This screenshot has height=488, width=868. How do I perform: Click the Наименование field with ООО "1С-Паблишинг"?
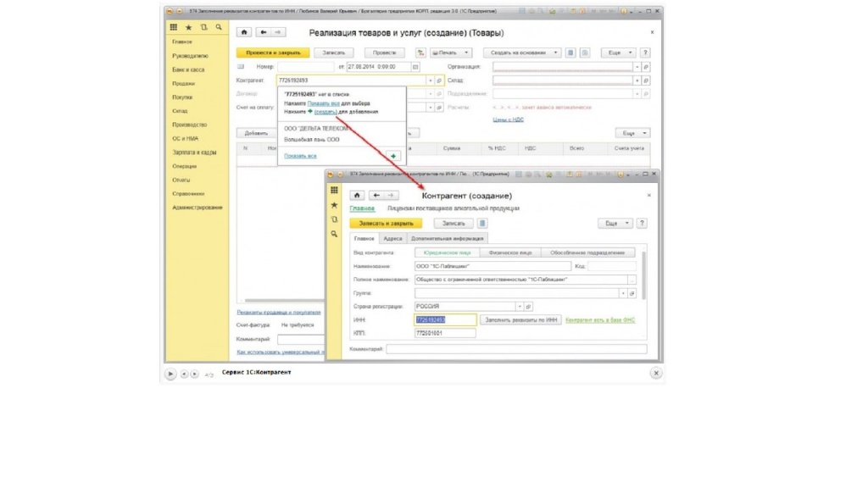492,266
